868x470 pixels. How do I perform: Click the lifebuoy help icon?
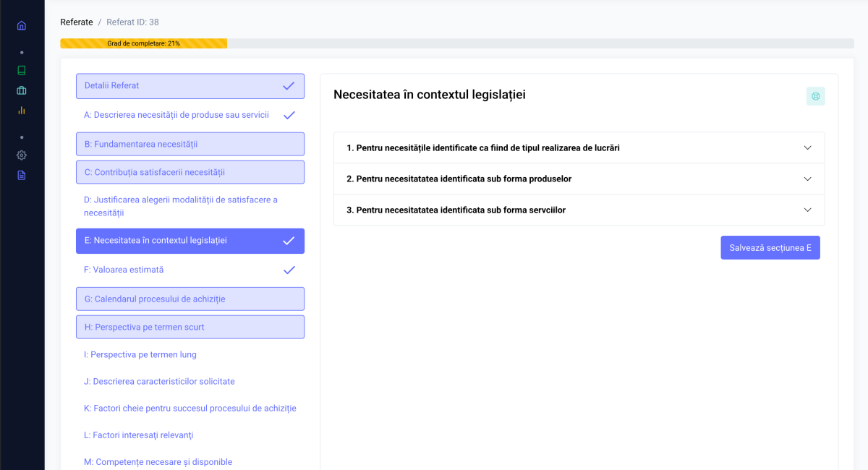click(815, 96)
